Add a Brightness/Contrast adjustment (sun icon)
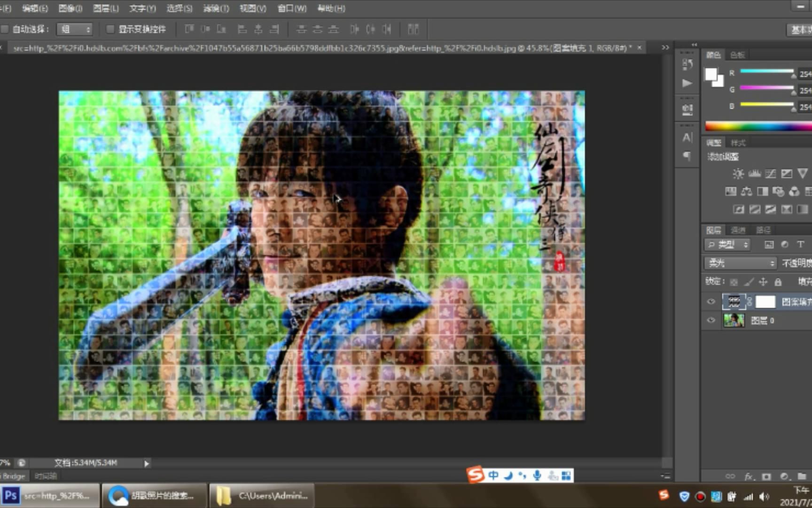Screen dimensions: 812x508 738,174
